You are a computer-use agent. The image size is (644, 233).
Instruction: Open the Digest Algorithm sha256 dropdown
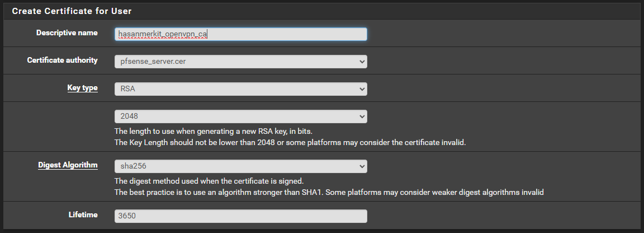pos(241,166)
